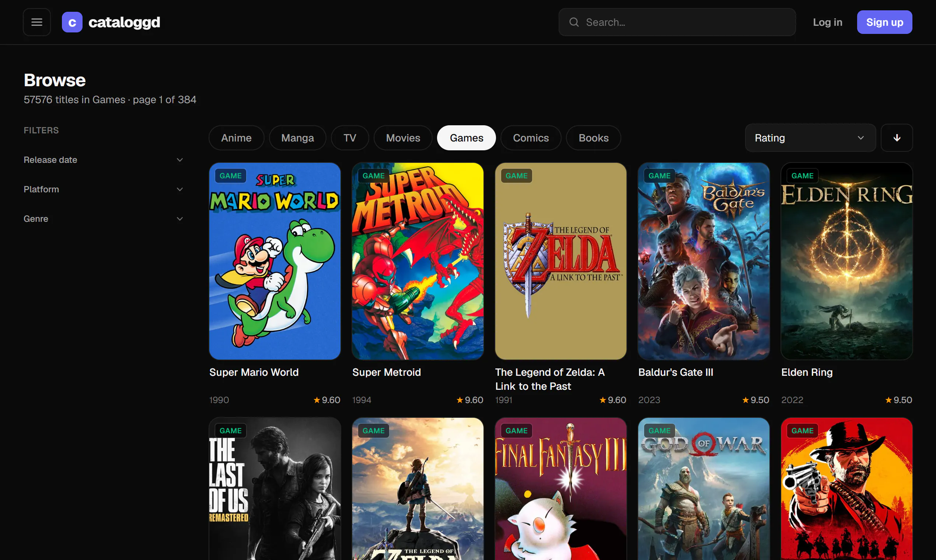
Task: Open God of War cover
Action: (703, 489)
